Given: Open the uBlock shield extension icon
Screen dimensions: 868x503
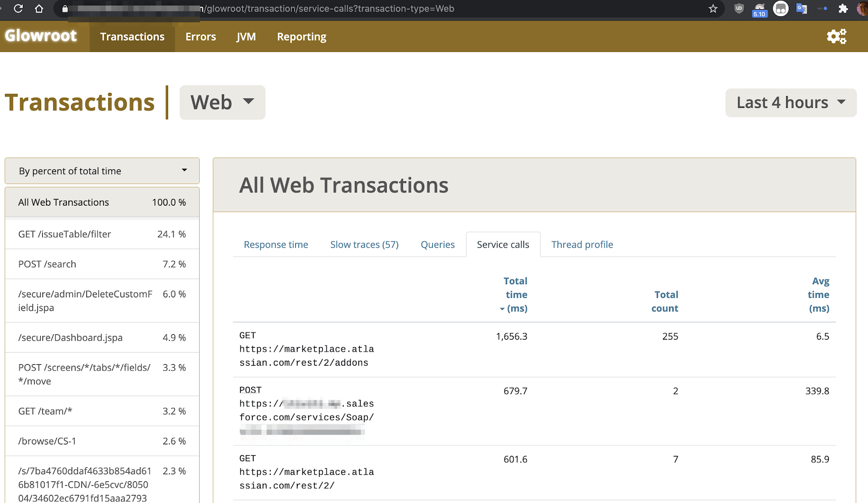Looking at the screenshot, I should coord(738,8).
